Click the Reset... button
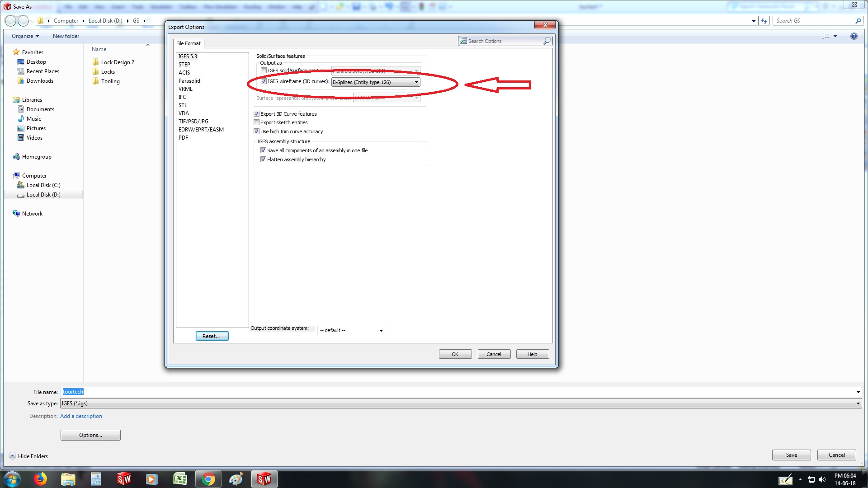 pos(212,336)
